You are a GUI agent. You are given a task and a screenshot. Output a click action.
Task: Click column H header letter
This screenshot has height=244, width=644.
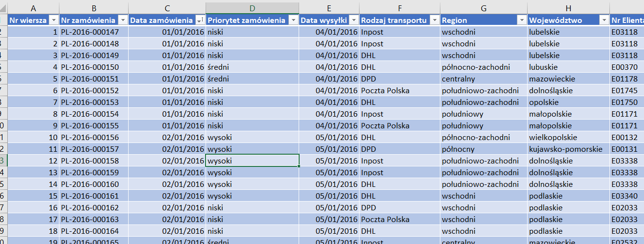tap(568, 8)
